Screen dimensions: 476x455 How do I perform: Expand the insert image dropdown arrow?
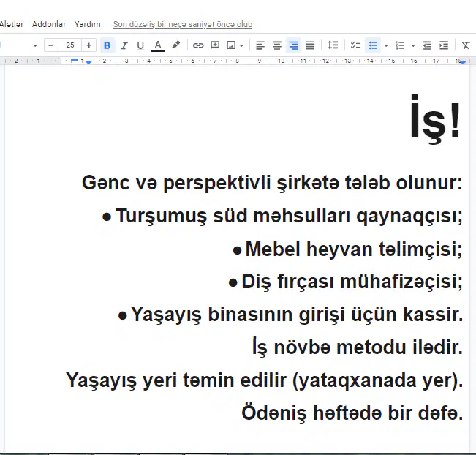(241, 45)
